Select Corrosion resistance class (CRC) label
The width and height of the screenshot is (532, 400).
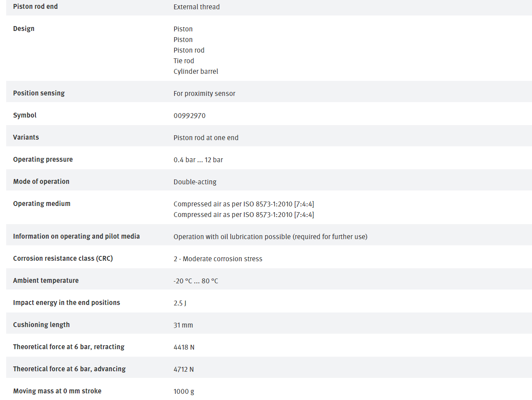(x=63, y=259)
